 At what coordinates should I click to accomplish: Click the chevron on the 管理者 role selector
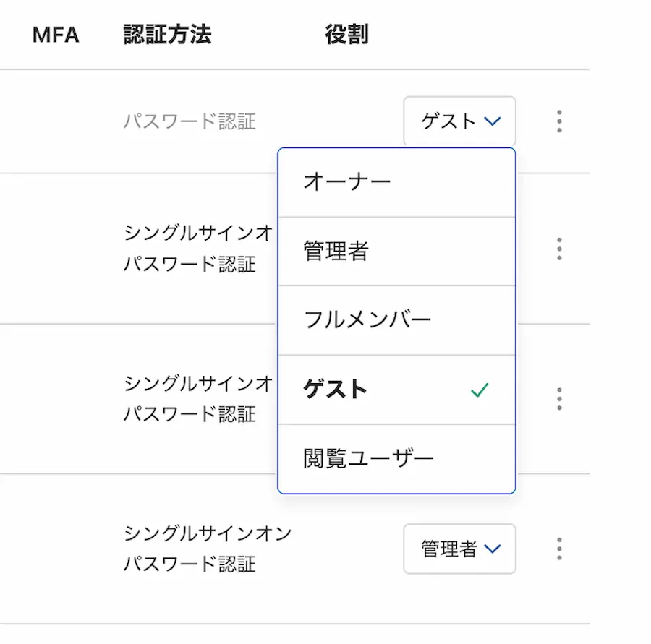[493, 549]
